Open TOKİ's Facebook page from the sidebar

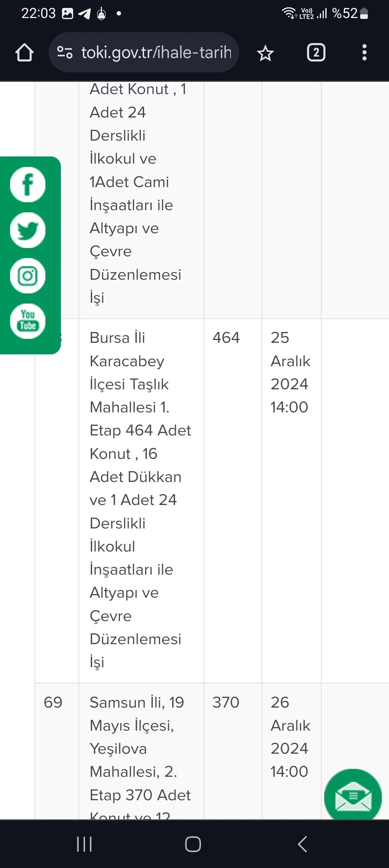(27, 185)
